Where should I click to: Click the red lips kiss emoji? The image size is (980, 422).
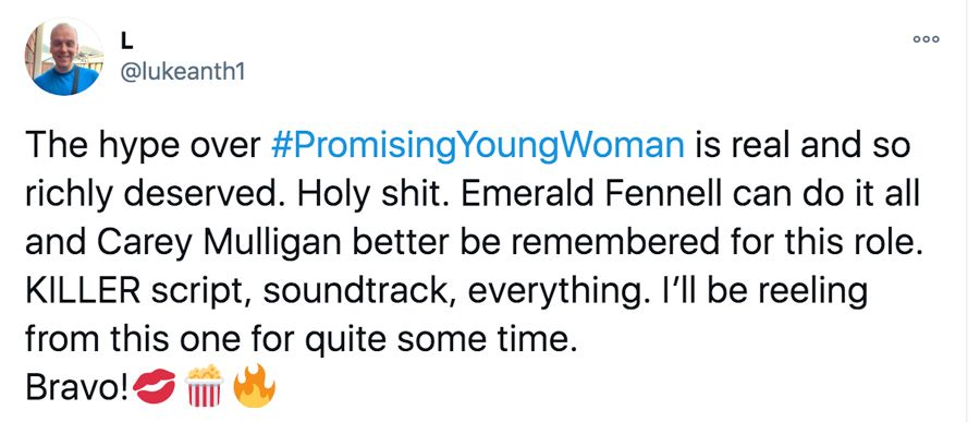coord(154,386)
